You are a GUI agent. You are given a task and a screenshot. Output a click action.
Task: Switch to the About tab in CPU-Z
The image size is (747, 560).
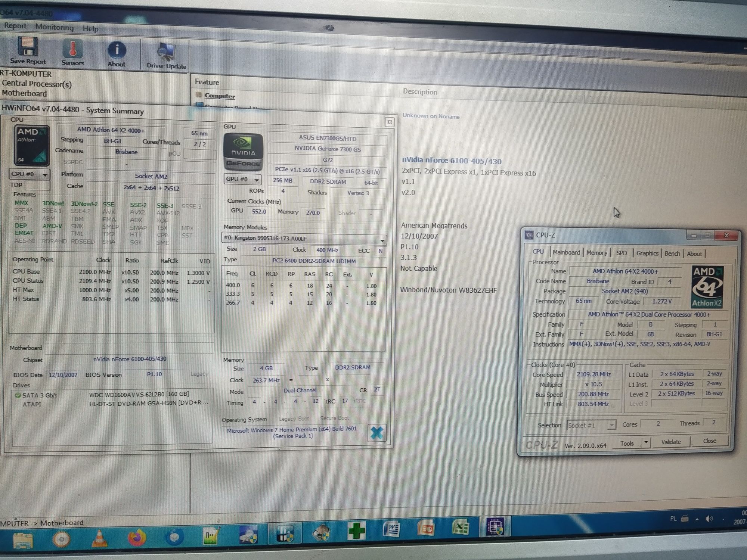pos(694,254)
